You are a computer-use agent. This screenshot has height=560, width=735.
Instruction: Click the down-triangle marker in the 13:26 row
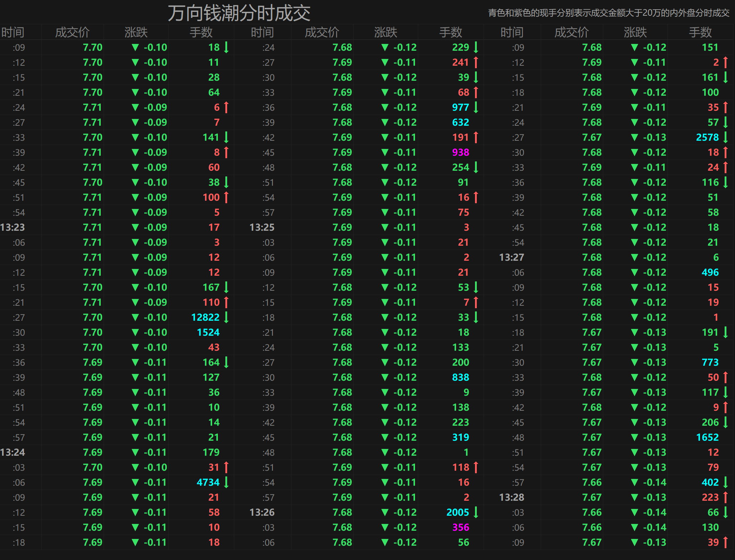click(x=385, y=512)
